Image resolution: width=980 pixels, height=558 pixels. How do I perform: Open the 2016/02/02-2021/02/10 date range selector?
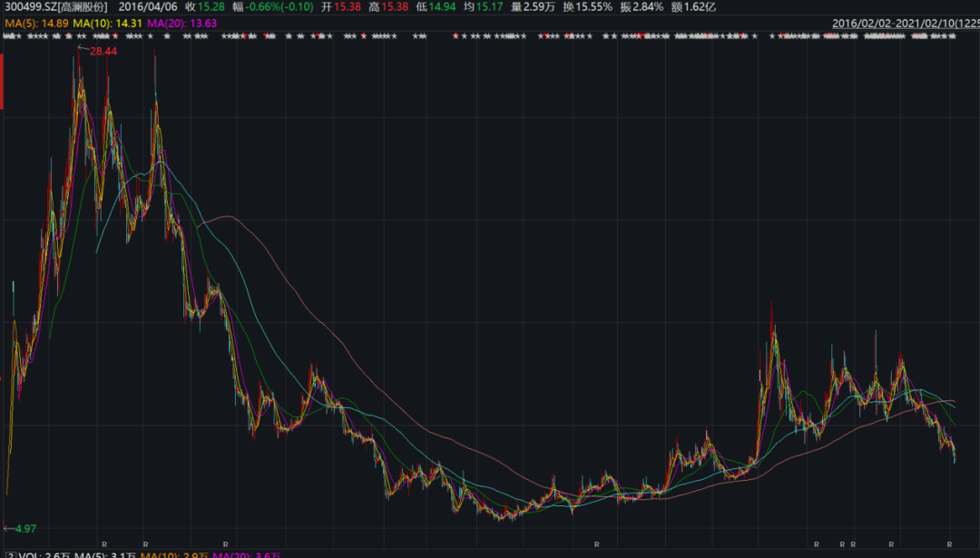click(x=905, y=22)
